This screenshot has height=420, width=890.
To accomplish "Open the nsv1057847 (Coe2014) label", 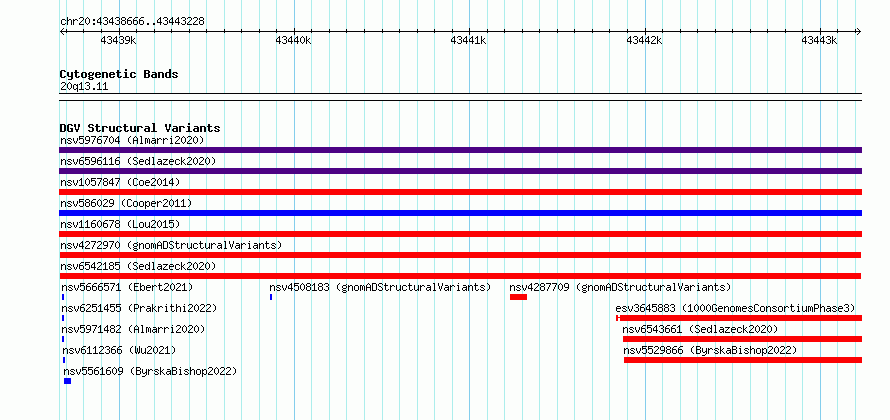I will [x=120, y=182].
